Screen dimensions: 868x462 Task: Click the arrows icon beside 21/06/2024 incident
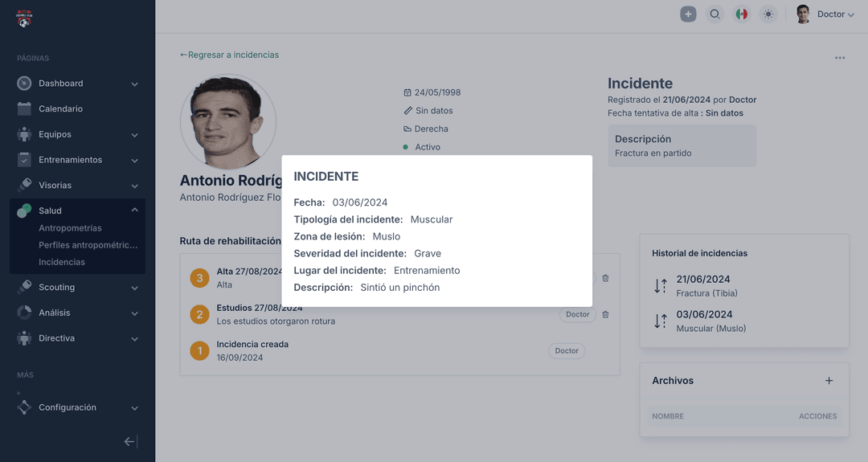point(661,286)
